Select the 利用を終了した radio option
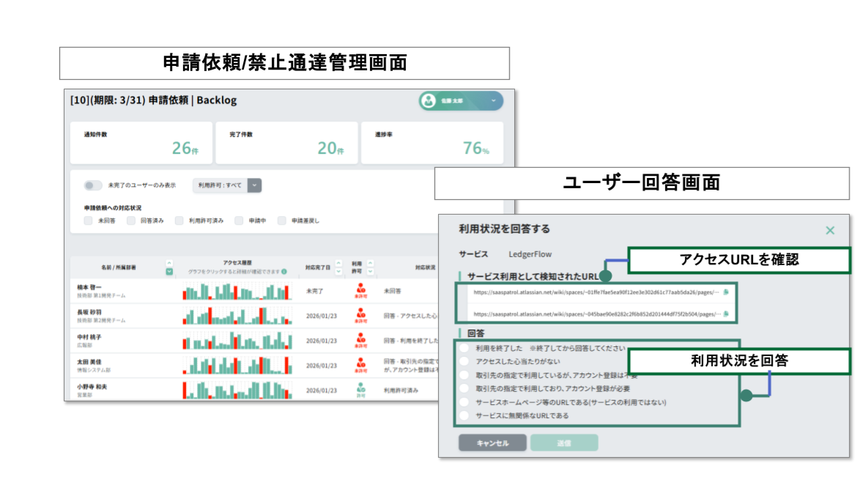 [x=462, y=349]
